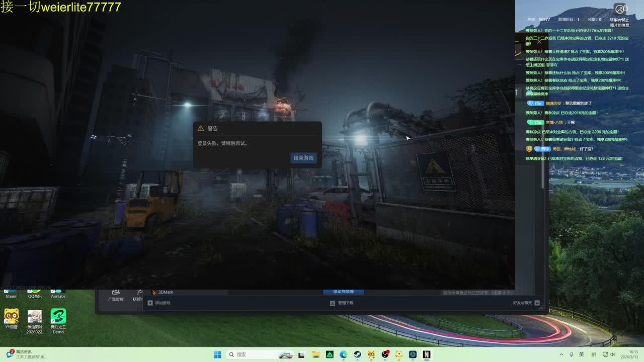Toggle the 英 input language indicator
The image size is (644, 362).
pos(581,354)
